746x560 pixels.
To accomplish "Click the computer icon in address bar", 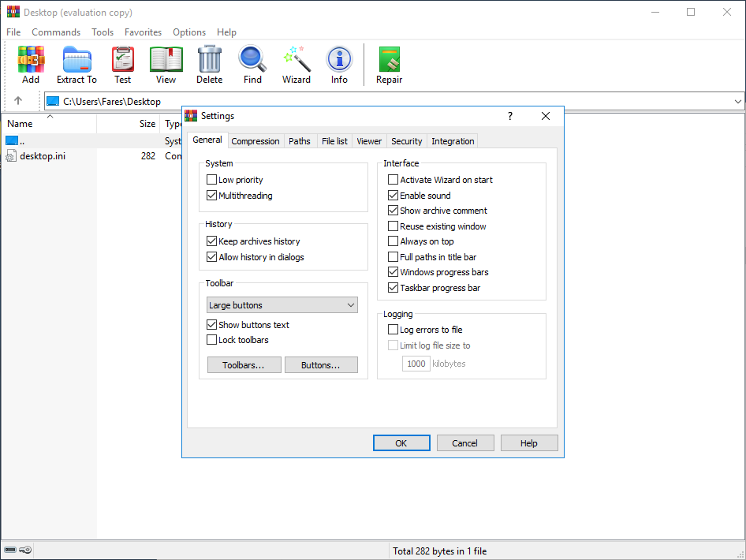I will [54, 101].
